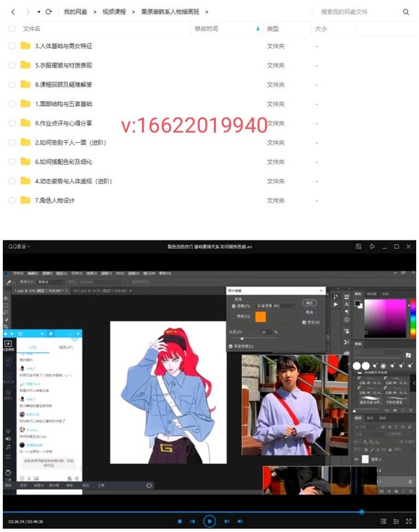This screenshot has height=532, width=419.
Task: Go to 我的网盘 in the breadcrumb
Action: 75,12
